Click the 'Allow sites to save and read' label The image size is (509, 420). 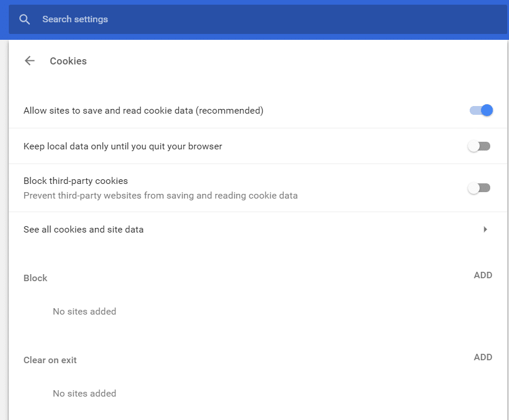click(143, 110)
